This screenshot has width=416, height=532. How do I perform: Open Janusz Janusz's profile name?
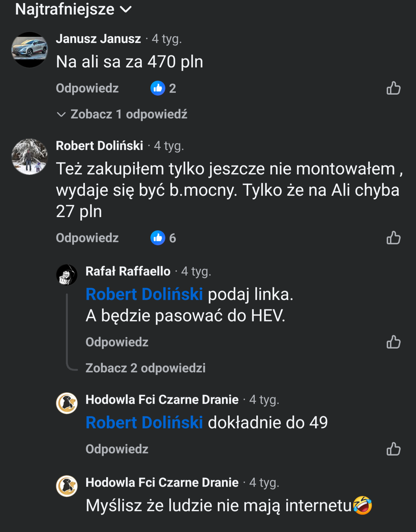[x=98, y=39]
